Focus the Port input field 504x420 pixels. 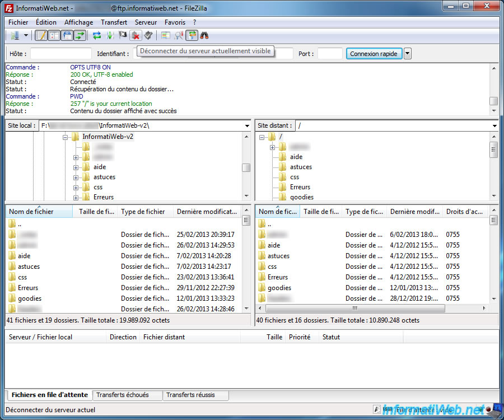330,54
